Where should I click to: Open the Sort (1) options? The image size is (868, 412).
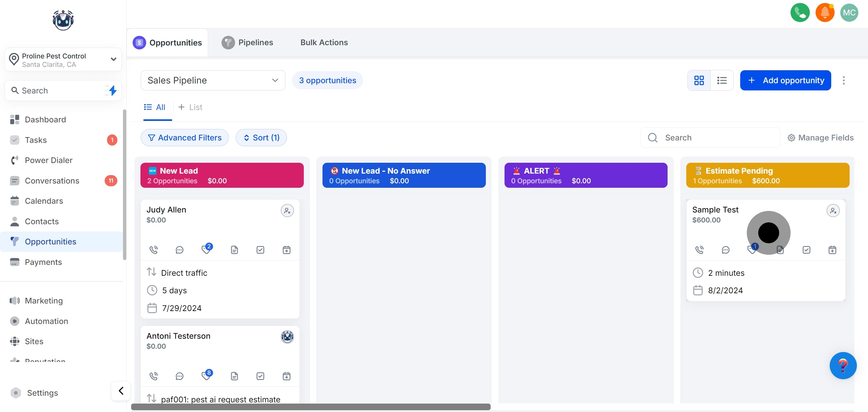click(261, 137)
